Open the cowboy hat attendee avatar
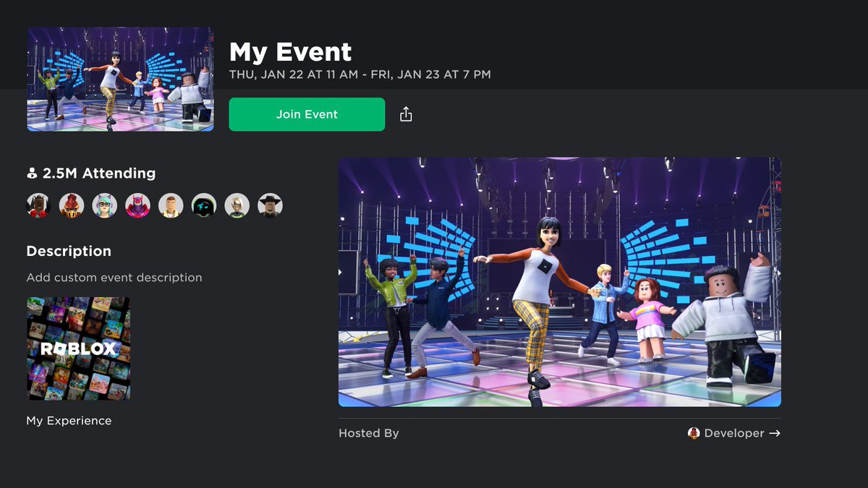The width and height of the screenshot is (868, 488). pos(270,205)
